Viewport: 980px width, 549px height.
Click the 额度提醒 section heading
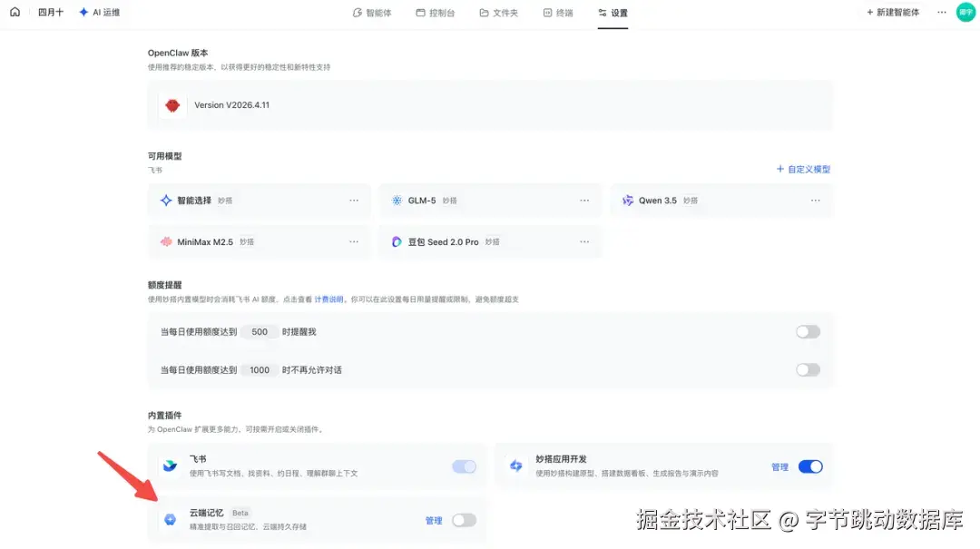point(164,285)
